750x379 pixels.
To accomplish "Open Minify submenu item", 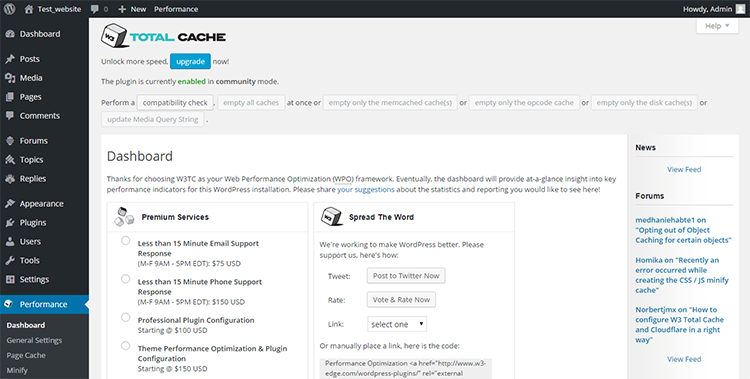I will [17, 370].
